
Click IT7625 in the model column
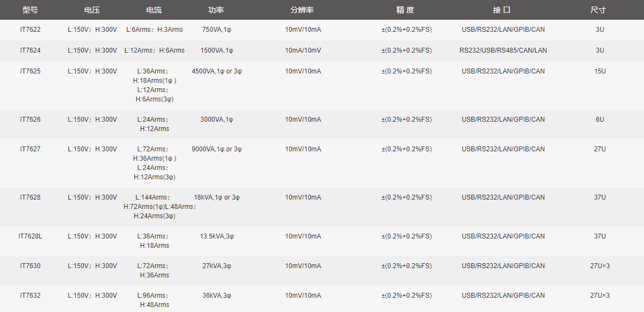pos(30,71)
